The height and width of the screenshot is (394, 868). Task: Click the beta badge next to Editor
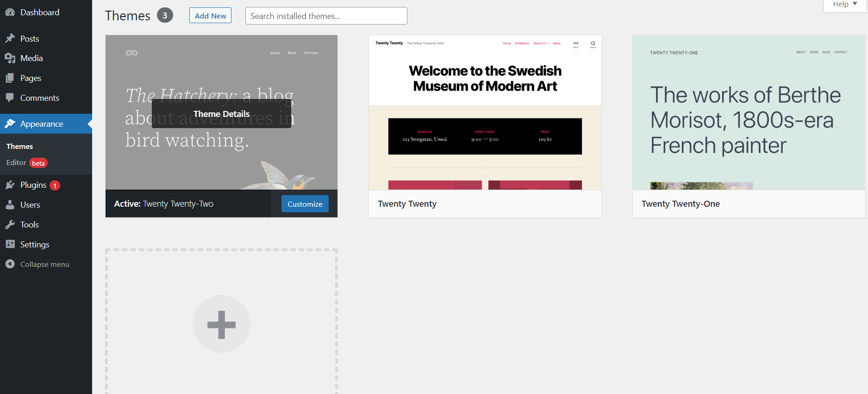click(x=38, y=163)
